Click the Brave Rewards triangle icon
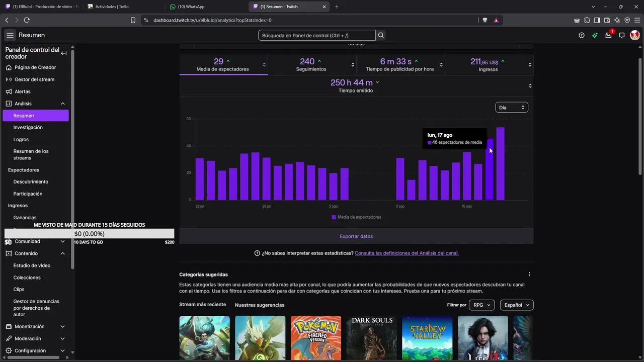 pos(496,20)
